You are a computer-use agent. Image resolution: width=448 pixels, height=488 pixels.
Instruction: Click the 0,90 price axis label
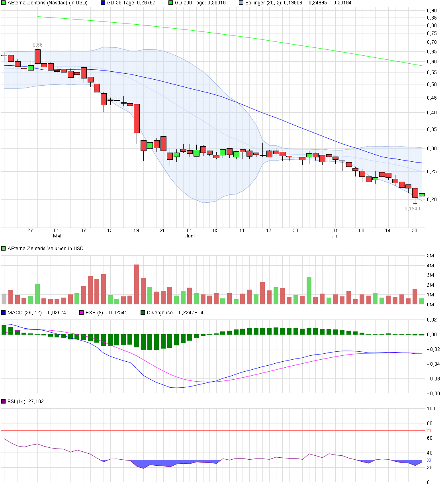click(x=432, y=11)
